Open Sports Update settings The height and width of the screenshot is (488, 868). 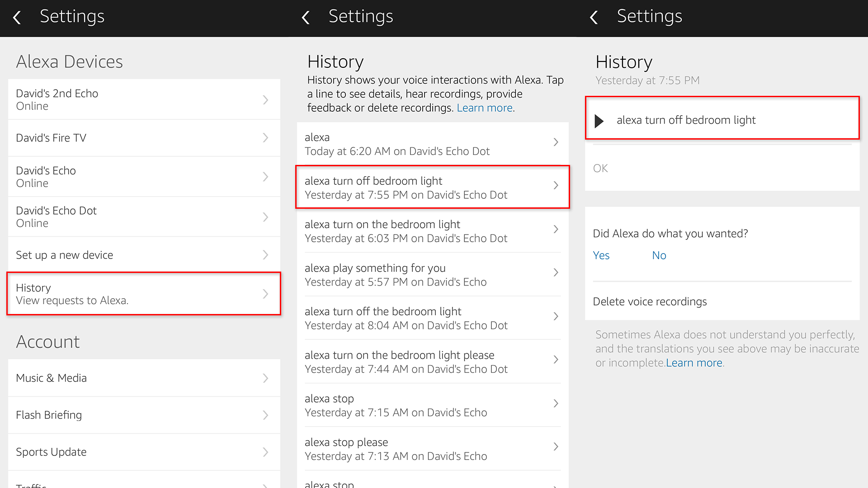coord(144,452)
